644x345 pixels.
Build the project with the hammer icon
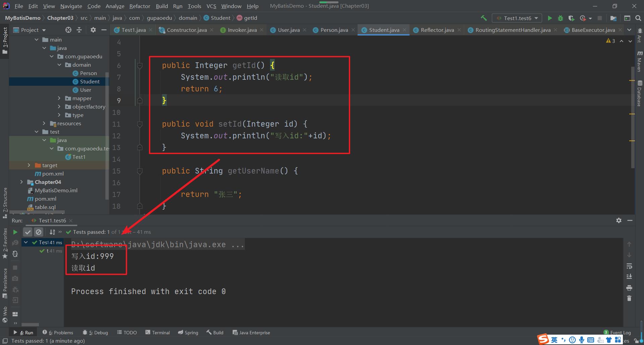point(484,18)
